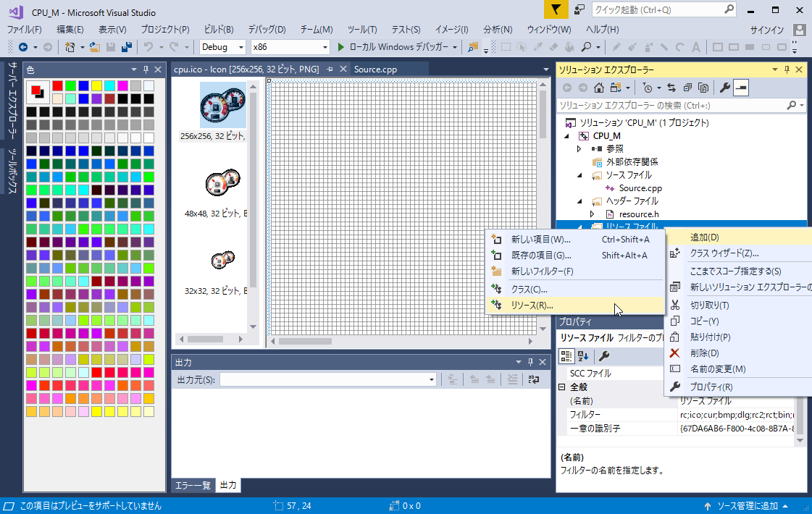The image size is (812, 514).
Task: Choose Class(C)... in Add submenu
Action: (575, 290)
